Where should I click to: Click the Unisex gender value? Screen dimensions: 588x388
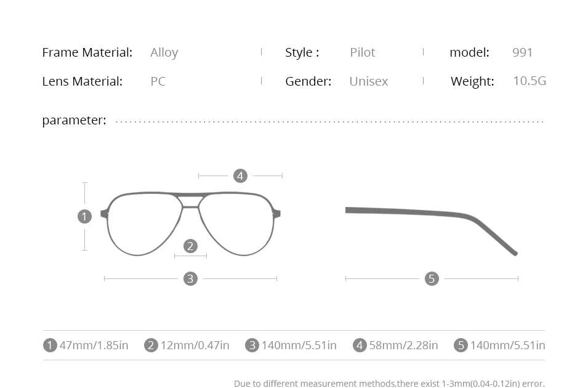click(x=369, y=81)
